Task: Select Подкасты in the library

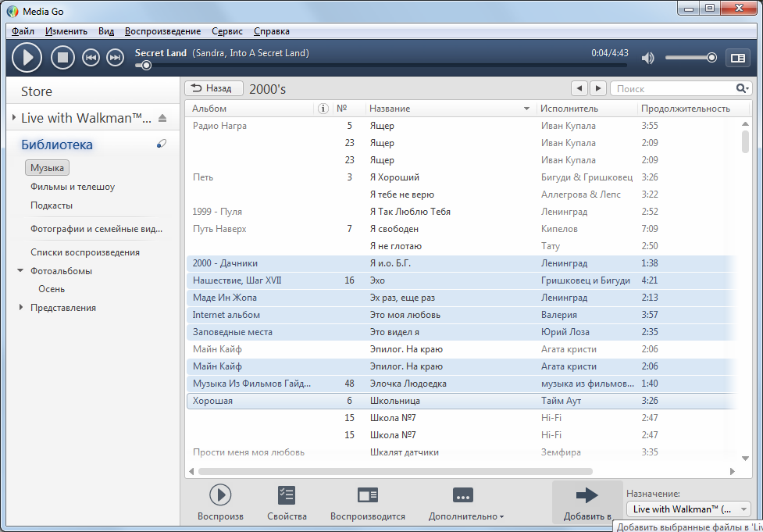Action: tap(52, 205)
